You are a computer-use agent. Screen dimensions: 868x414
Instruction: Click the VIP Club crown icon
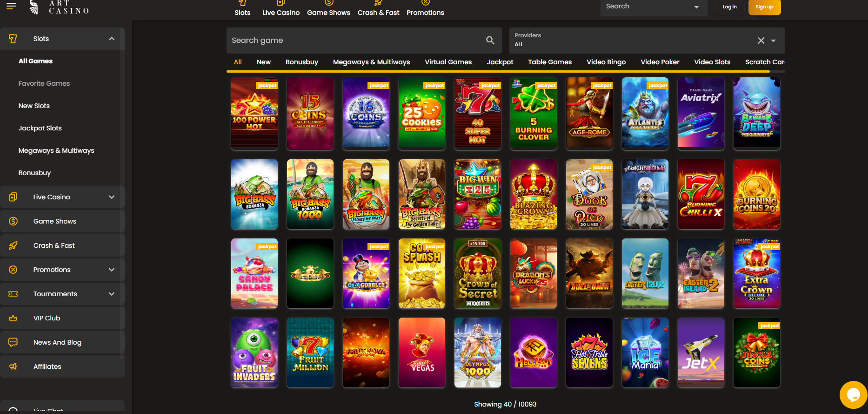[x=13, y=318]
